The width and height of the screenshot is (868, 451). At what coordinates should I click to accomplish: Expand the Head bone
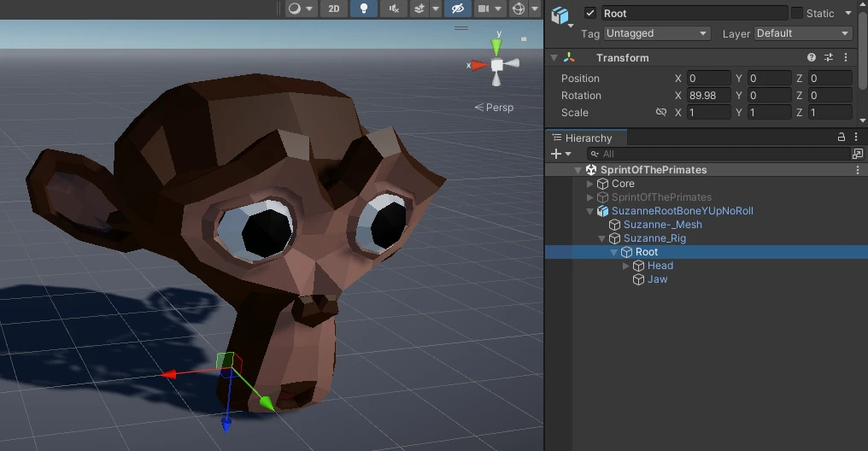pyautogui.click(x=626, y=266)
